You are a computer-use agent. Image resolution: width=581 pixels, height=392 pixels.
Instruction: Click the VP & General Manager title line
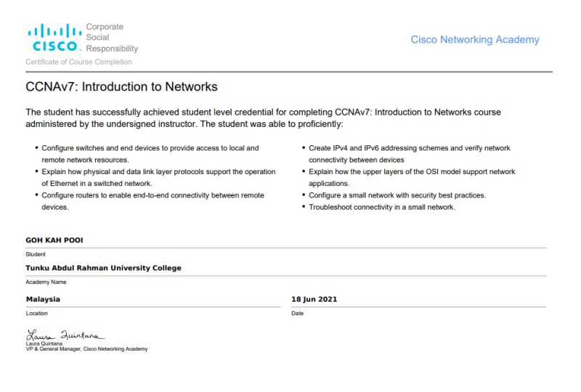tap(86, 349)
